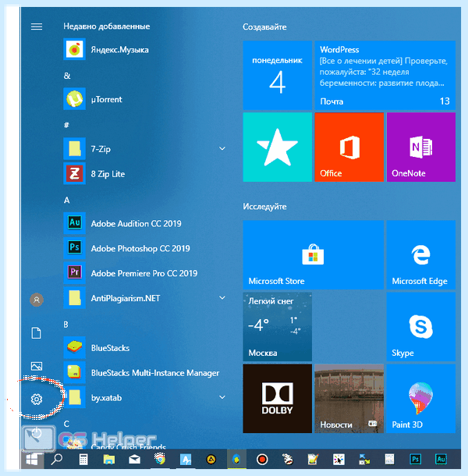This screenshot has height=476, width=468.
Task: Launch Adobe Photoshop CC 2019 from list
Action: (145, 248)
